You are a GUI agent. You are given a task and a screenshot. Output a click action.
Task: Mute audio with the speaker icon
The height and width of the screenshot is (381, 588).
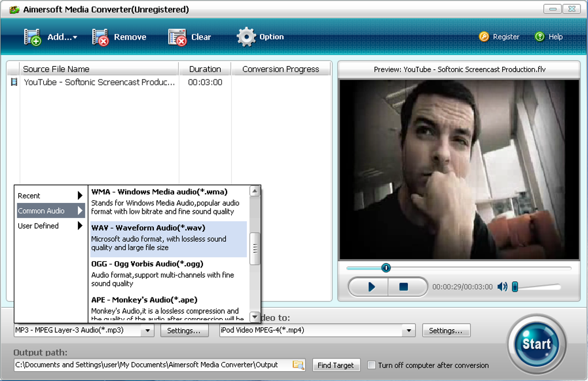502,287
